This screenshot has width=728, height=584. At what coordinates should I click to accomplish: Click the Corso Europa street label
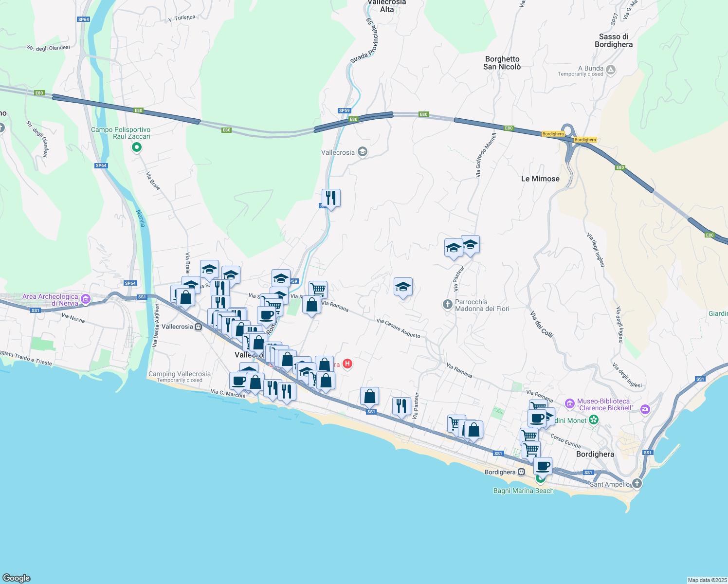565,440
